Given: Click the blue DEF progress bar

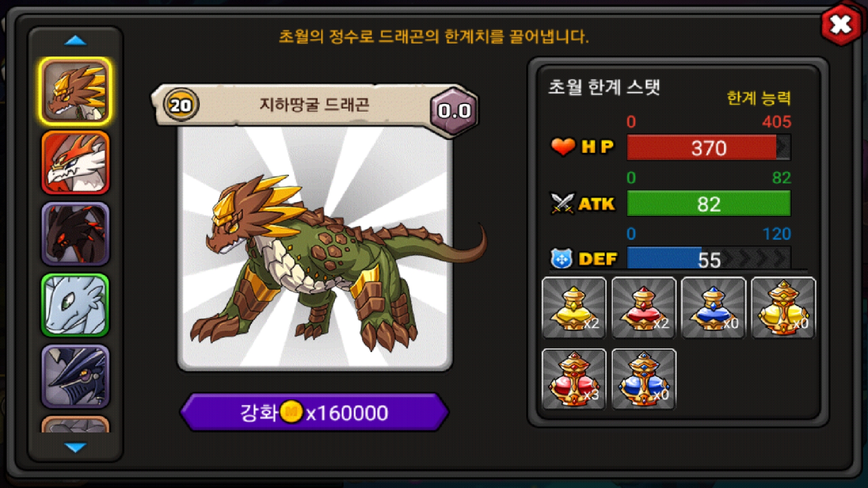Looking at the screenshot, I should [x=708, y=258].
